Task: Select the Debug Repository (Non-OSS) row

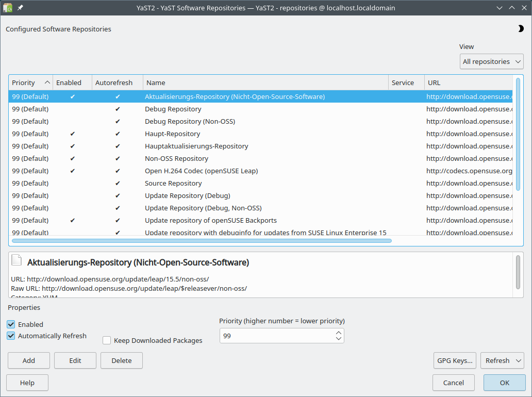Action: (x=260, y=122)
